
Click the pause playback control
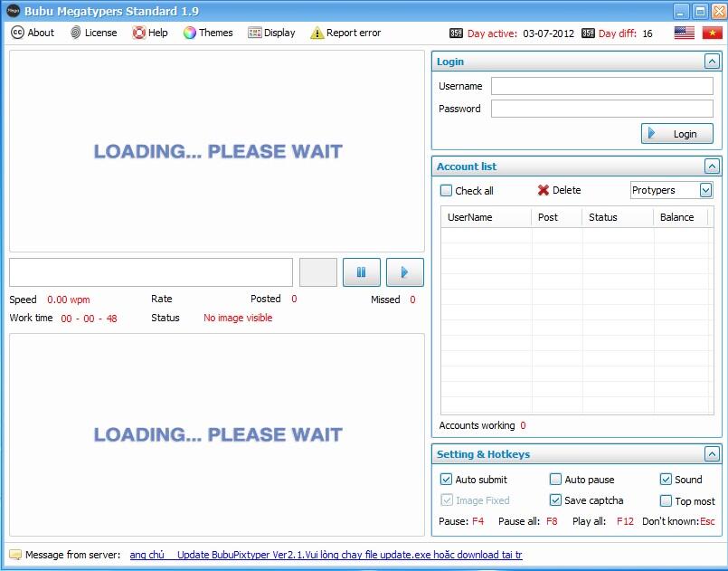pos(361,271)
